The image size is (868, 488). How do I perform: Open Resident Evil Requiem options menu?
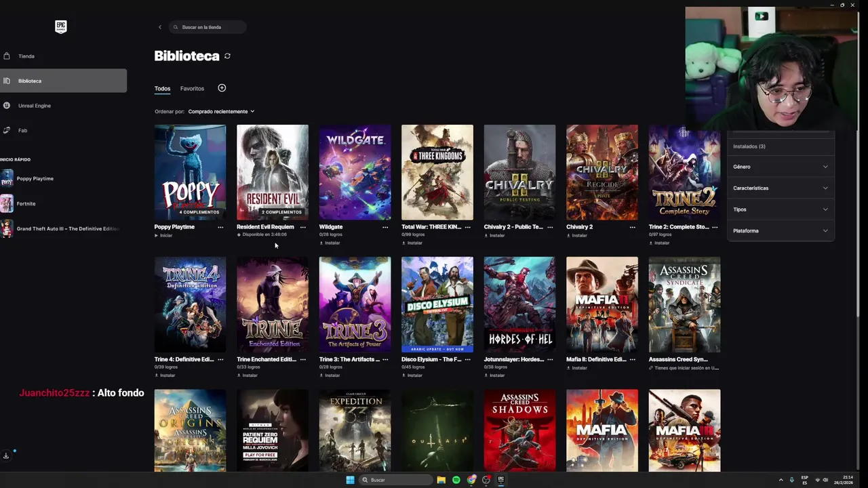click(302, 227)
